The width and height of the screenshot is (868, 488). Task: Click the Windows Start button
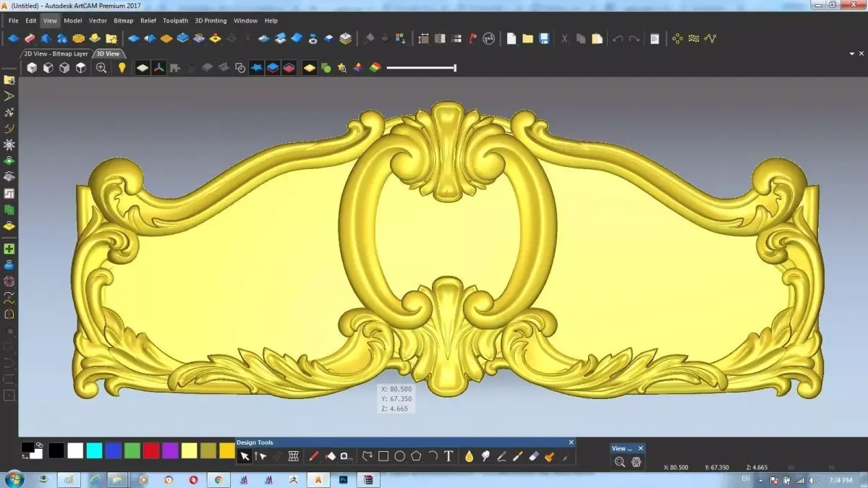point(14,479)
